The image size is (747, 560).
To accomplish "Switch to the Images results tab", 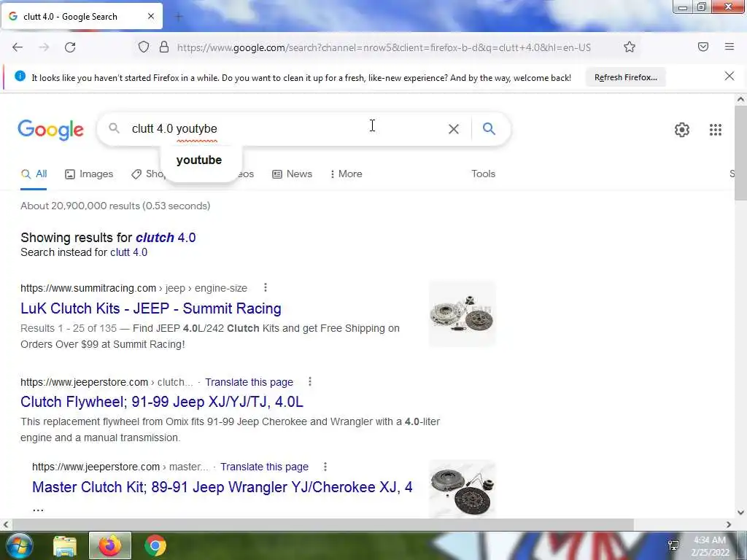I will pos(89,174).
